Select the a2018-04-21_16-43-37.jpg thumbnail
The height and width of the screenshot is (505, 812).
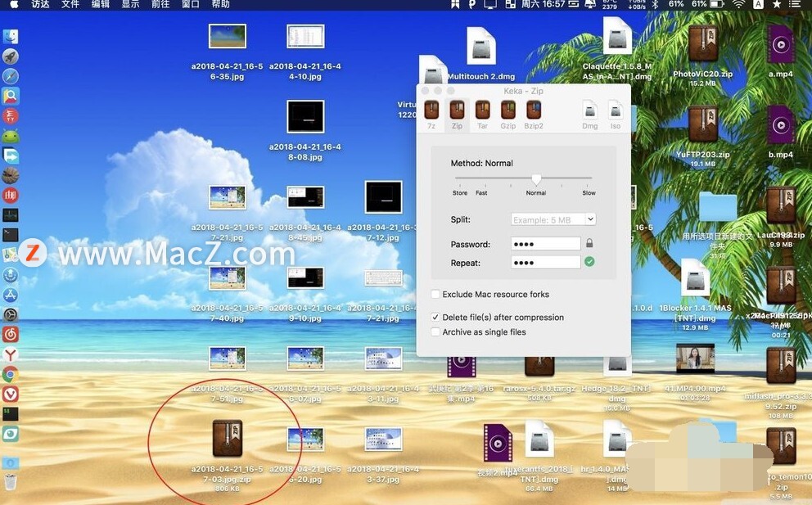[383, 440]
